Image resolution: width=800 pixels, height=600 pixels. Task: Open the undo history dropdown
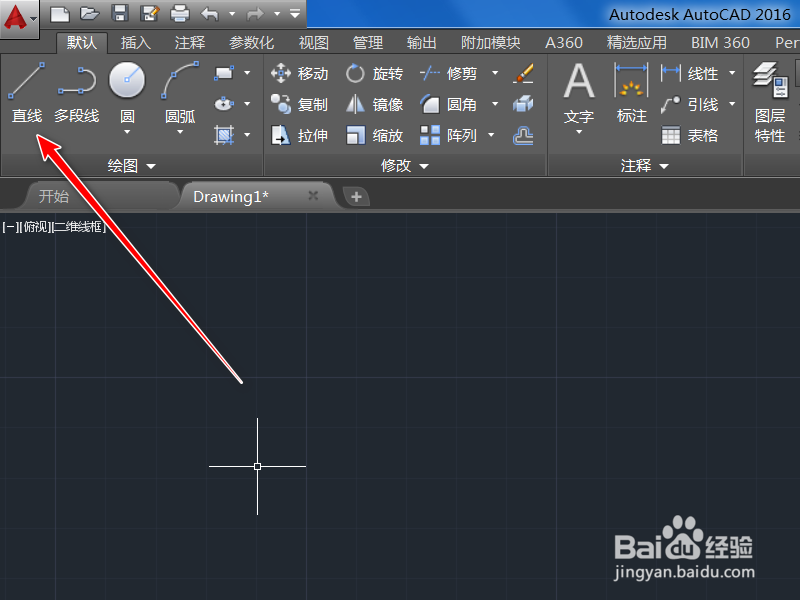[232, 14]
